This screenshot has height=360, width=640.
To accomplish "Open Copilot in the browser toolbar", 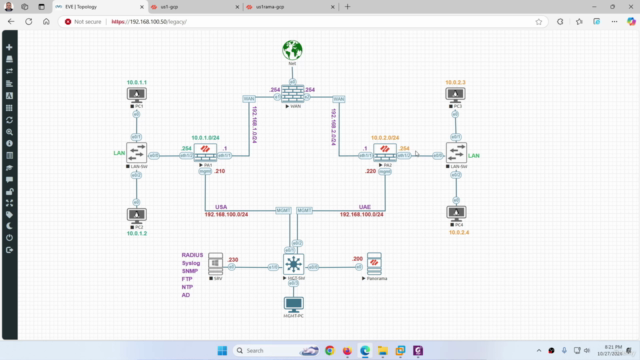I will (x=631, y=22).
